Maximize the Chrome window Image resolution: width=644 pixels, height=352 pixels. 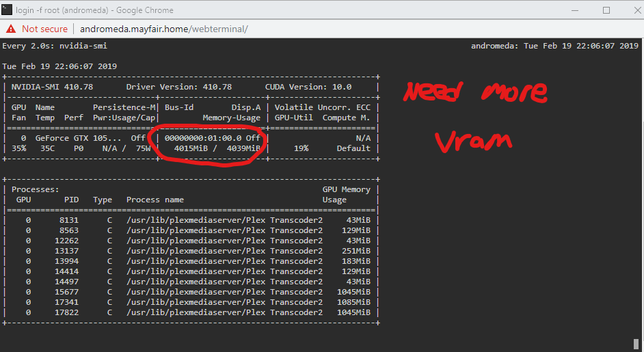606,10
